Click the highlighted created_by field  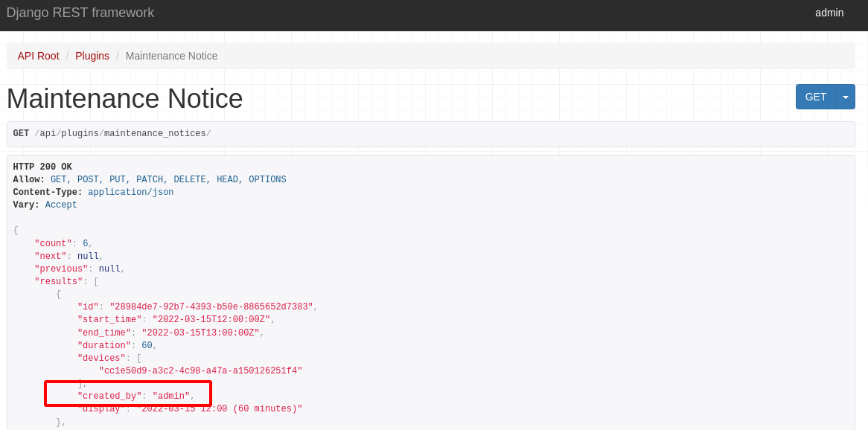click(x=128, y=395)
